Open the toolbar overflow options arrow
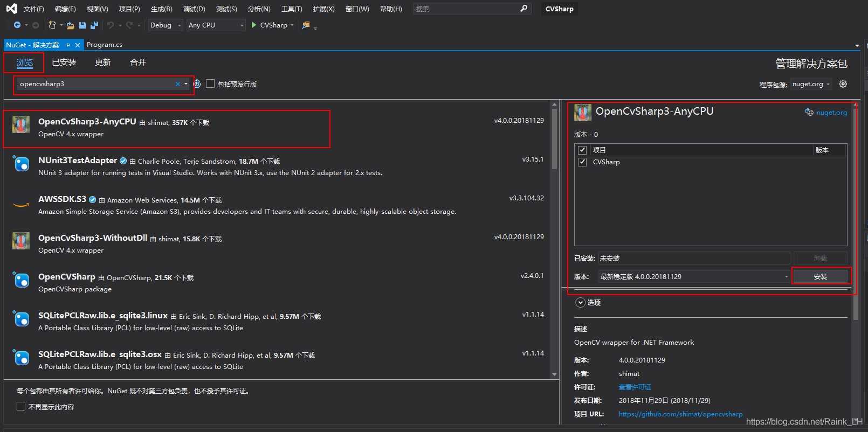 click(x=315, y=27)
